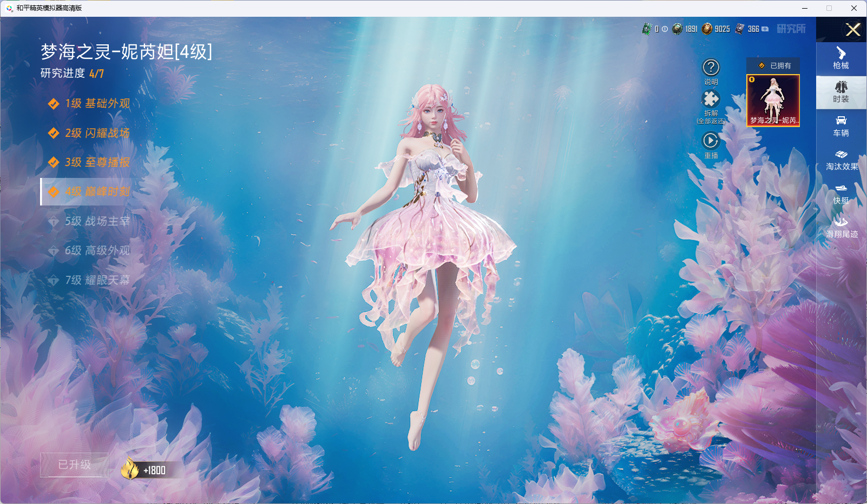Click the flame +1800 popularity icon
The width and height of the screenshot is (867, 504).
[130, 469]
